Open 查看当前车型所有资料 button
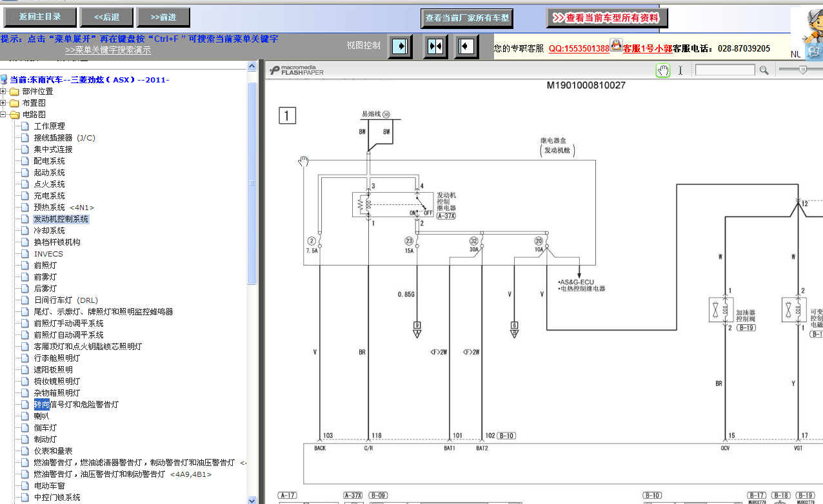This screenshot has width=823, height=504. [x=607, y=18]
